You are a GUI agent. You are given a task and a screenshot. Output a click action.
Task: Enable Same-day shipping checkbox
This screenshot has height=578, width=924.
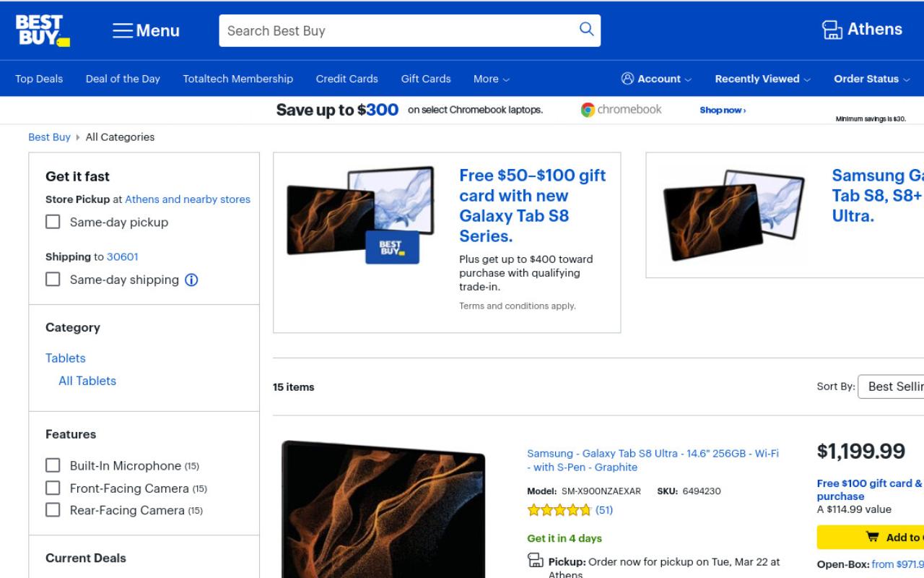coord(53,279)
